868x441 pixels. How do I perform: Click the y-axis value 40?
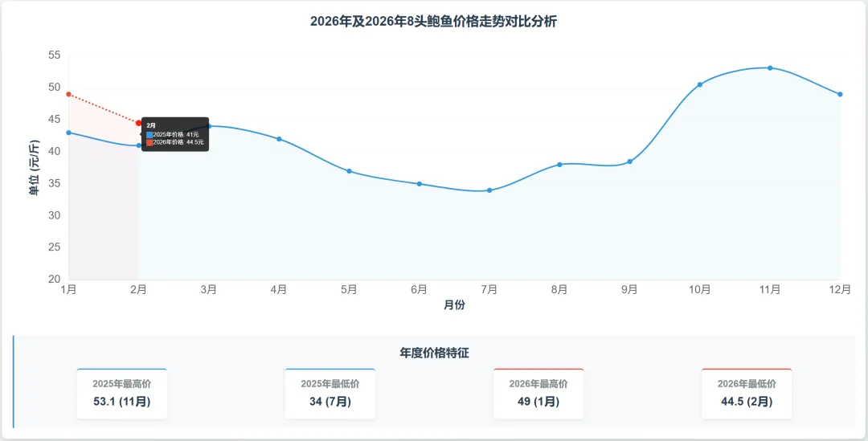click(x=55, y=151)
